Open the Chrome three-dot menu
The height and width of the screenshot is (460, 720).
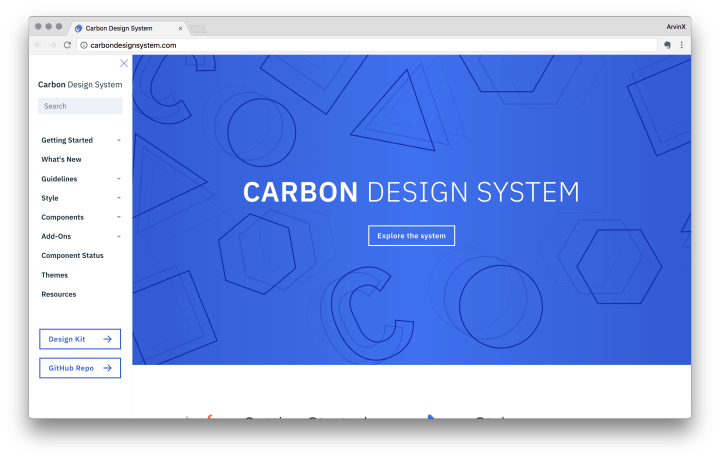coord(681,45)
